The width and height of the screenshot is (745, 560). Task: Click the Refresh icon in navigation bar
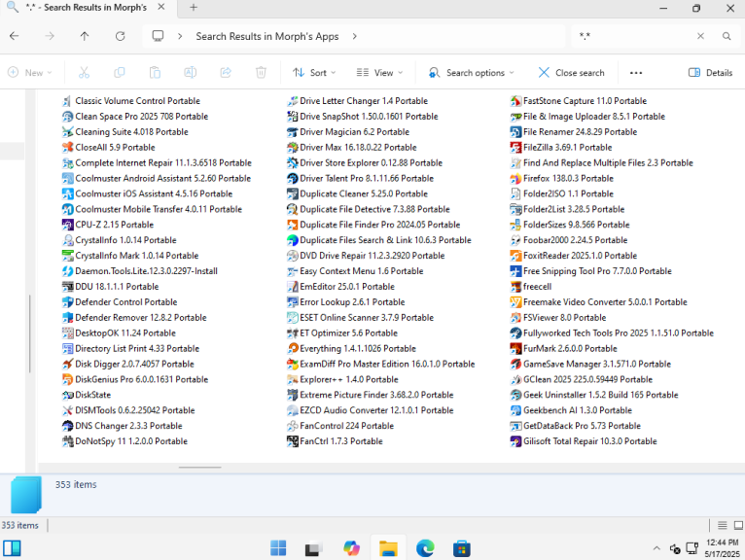121,36
